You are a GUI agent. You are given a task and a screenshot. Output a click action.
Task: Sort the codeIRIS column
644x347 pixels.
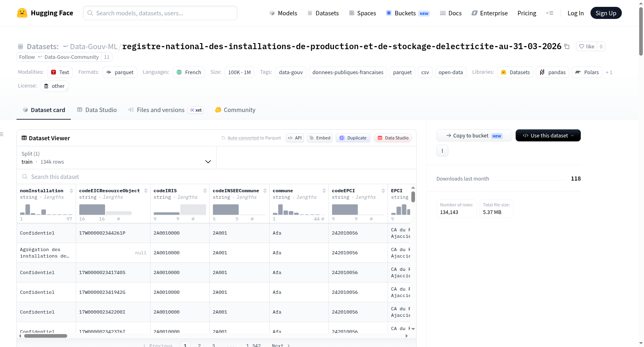click(205, 191)
